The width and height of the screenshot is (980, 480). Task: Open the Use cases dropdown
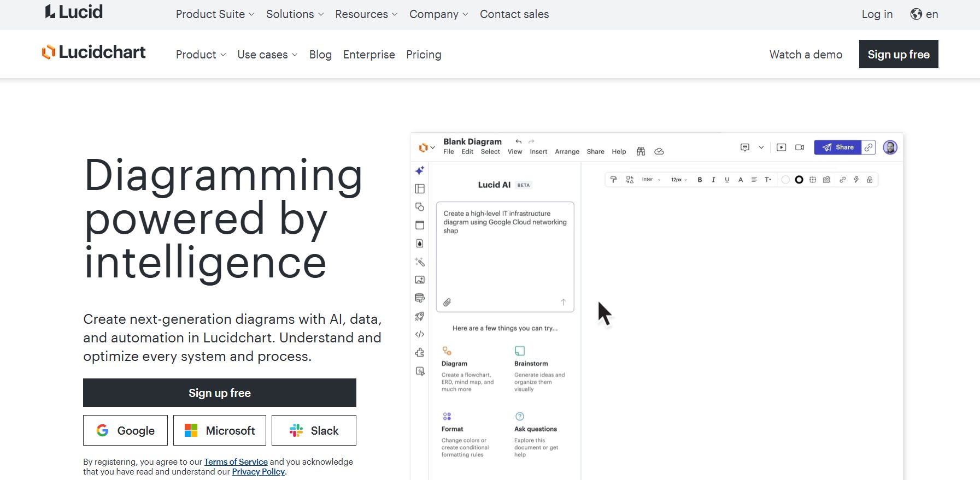tap(267, 55)
